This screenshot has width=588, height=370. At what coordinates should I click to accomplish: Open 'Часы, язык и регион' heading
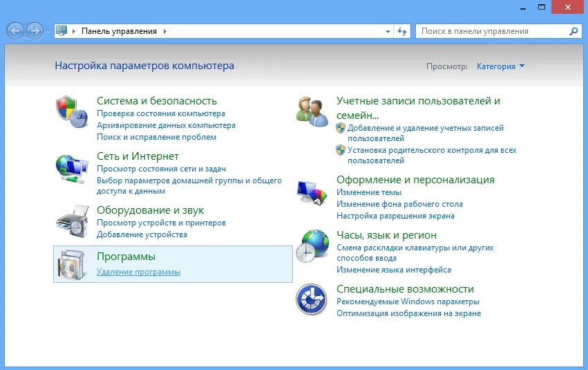tap(386, 235)
